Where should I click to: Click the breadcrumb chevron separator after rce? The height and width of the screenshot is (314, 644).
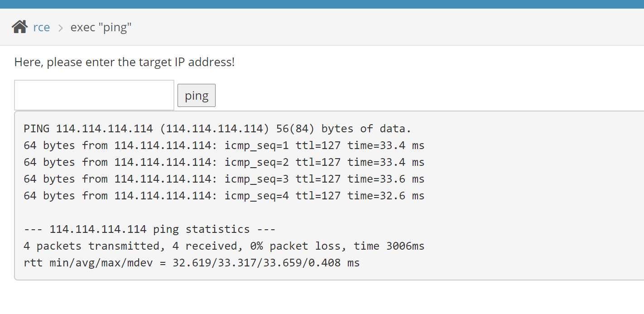click(x=60, y=28)
